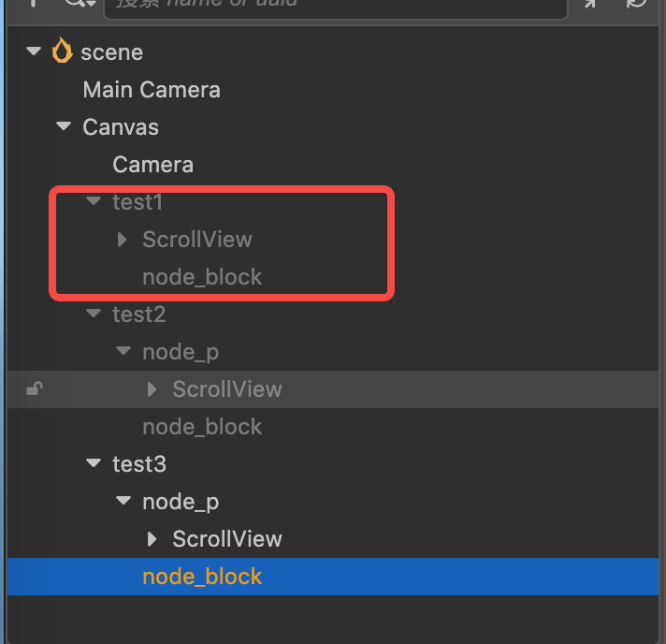666x644 pixels.
Task: Select the node_p label under test3
Action: 181,502
